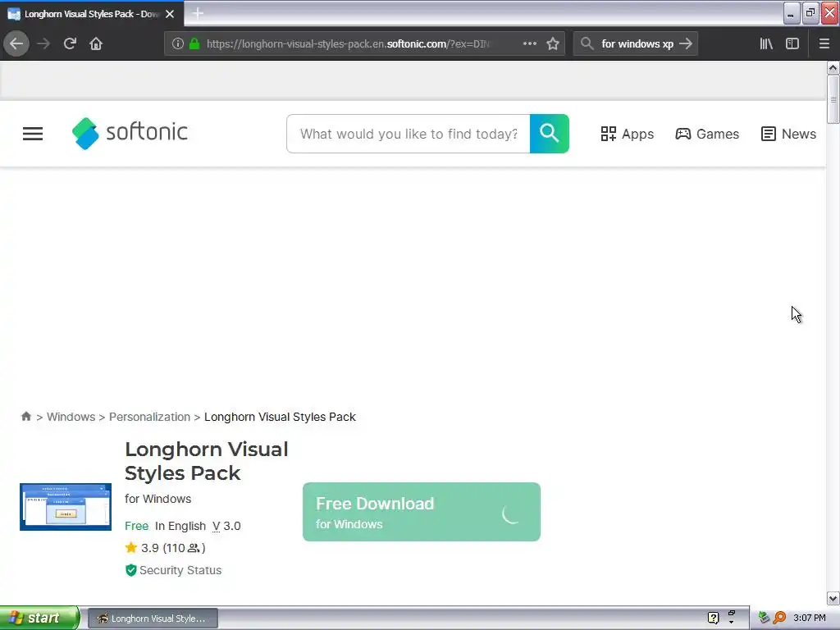Open the News section
The width and height of the screenshot is (840, 630).
pyautogui.click(x=788, y=134)
